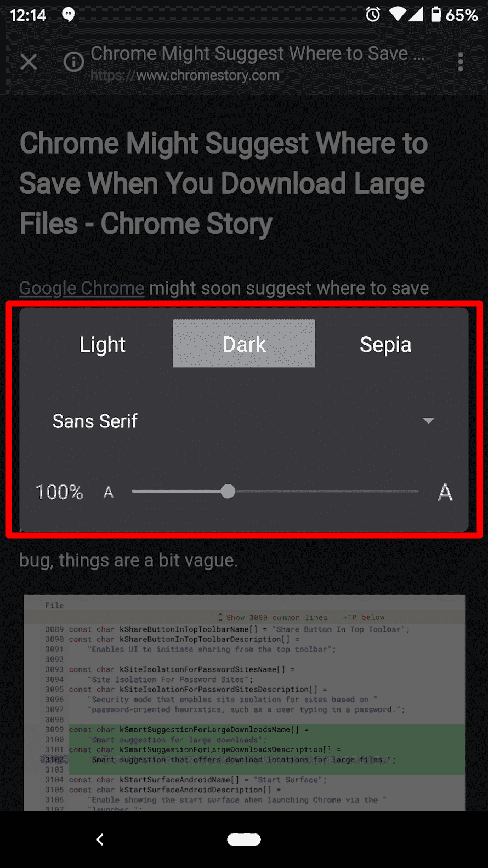Viewport: 488px width, 868px height.
Task: Click the small 'A' minimum font icon
Action: (x=108, y=492)
